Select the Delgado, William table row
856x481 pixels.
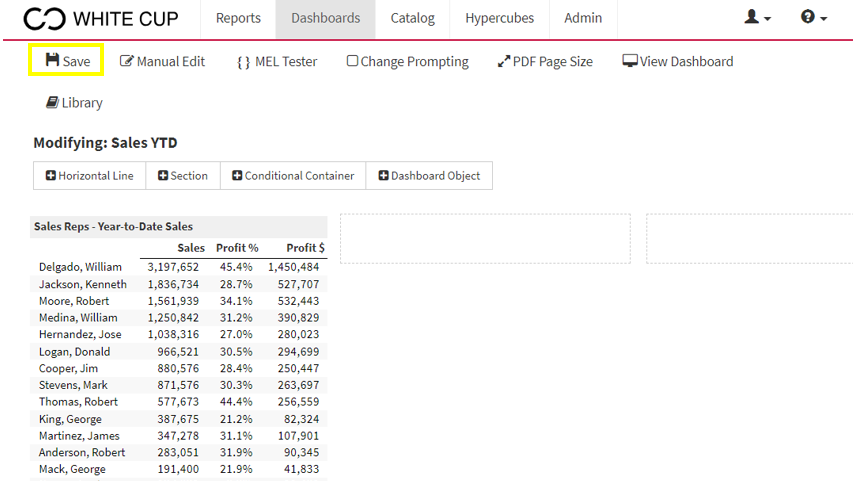[x=179, y=267]
